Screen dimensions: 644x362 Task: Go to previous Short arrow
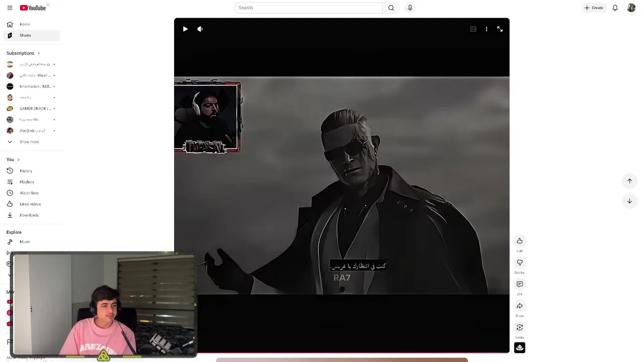click(x=629, y=181)
